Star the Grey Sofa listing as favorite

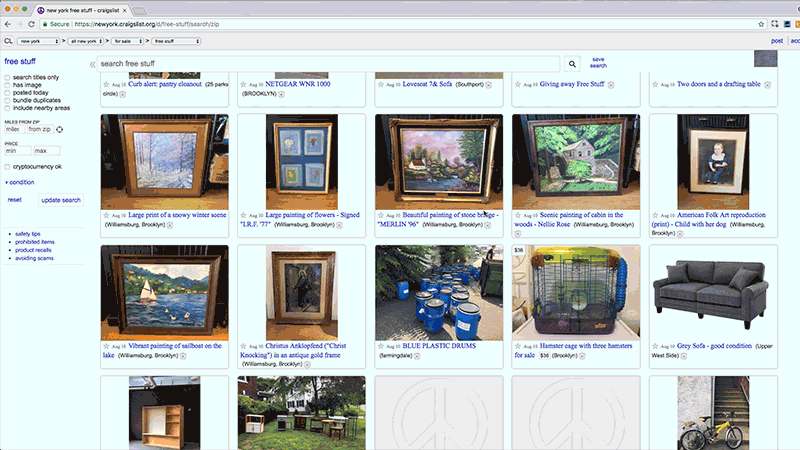654,346
